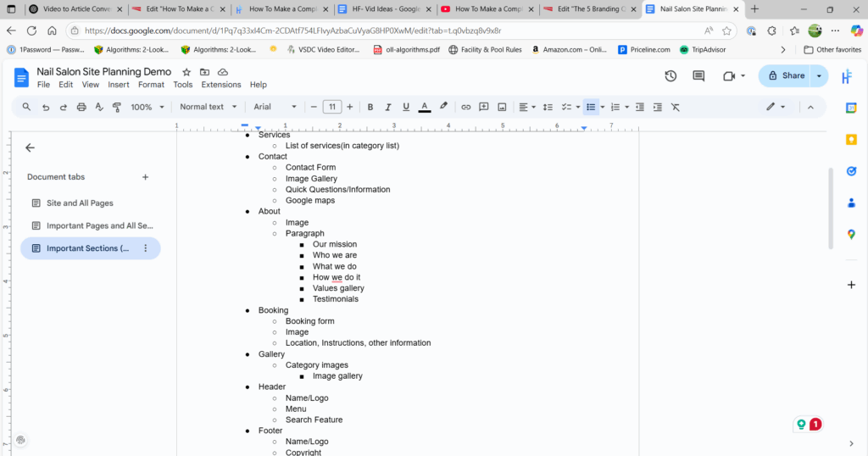
Task: Toggle bold formatting
Action: pos(370,108)
